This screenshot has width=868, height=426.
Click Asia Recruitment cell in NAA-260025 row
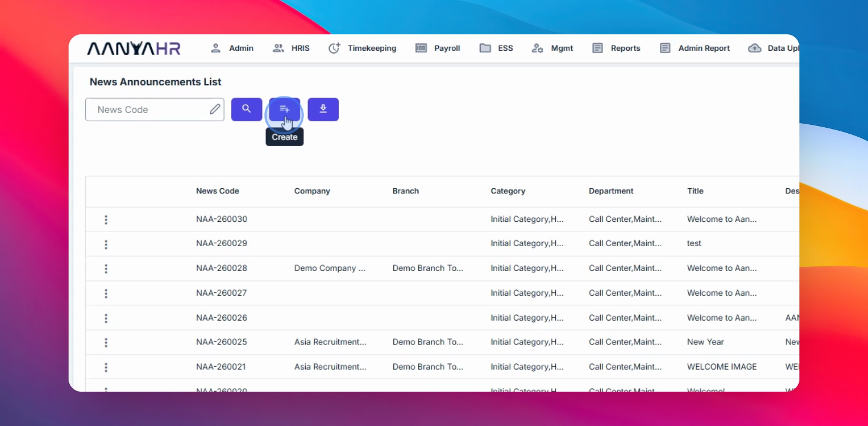point(331,342)
